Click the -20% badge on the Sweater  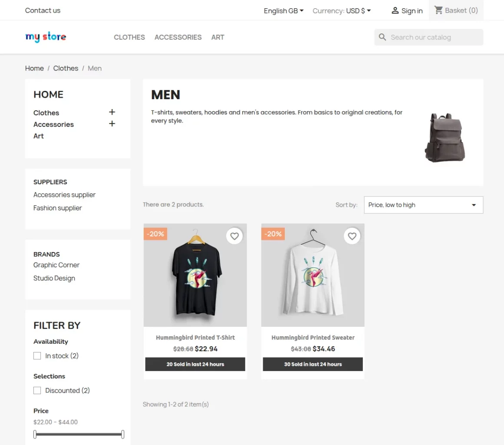(273, 234)
